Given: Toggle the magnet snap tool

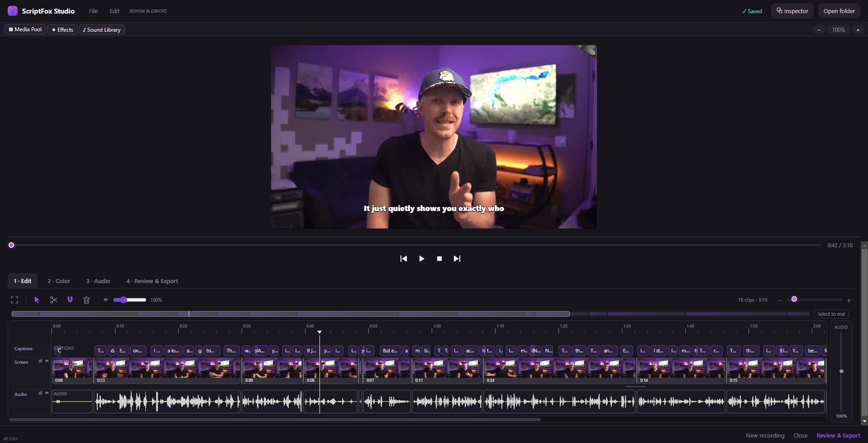Looking at the screenshot, I should click(x=70, y=299).
